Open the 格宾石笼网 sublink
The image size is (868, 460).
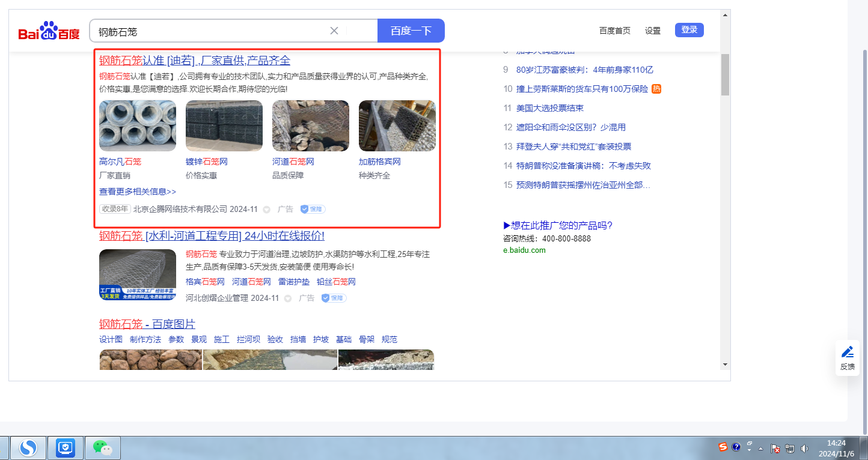(x=205, y=282)
